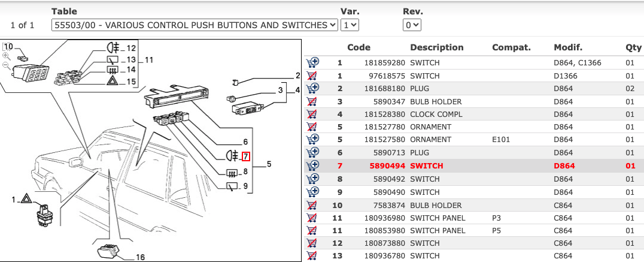Click crossed-out cart for bulb holder 5890347
The width and height of the screenshot is (644, 262).
pyautogui.click(x=312, y=101)
